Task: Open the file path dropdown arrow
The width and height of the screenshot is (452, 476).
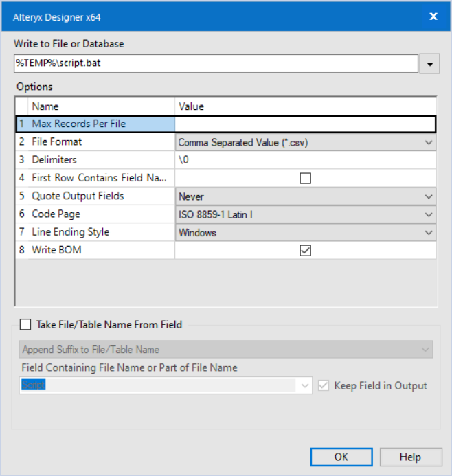Action: [429, 64]
